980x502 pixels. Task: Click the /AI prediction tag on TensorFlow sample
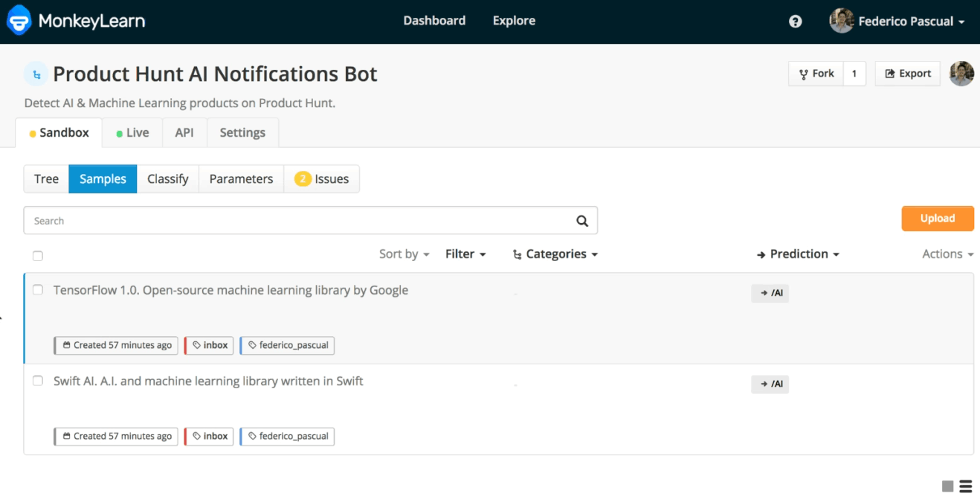tap(770, 293)
